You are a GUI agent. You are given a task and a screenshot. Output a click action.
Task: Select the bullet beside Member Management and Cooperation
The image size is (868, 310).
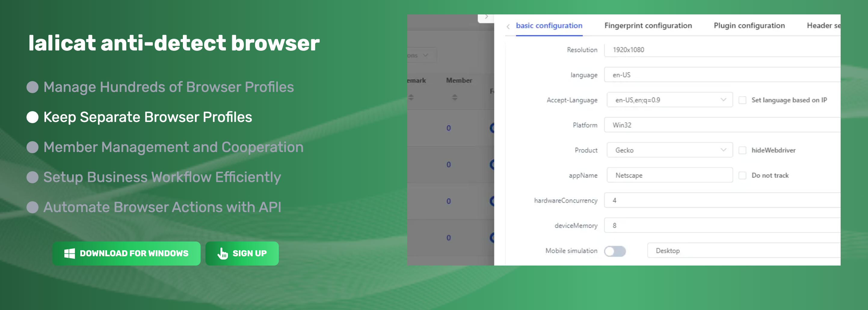(32, 147)
